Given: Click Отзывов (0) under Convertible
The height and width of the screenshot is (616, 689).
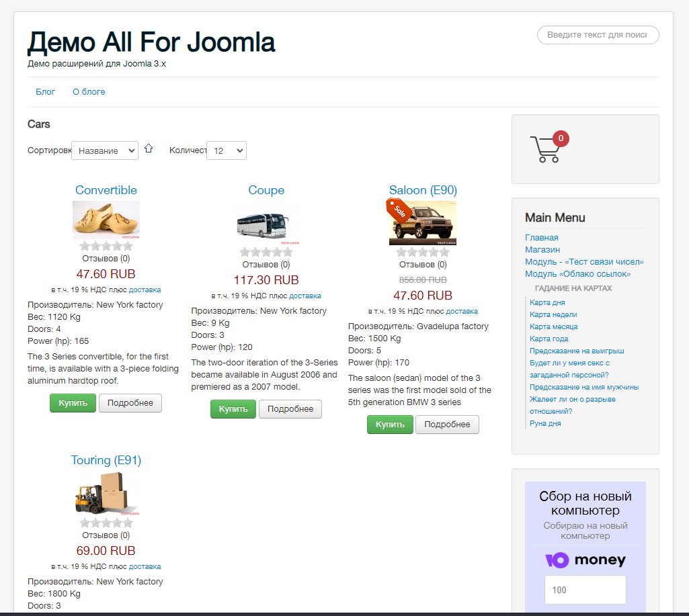Looking at the screenshot, I should pyautogui.click(x=106, y=259).
